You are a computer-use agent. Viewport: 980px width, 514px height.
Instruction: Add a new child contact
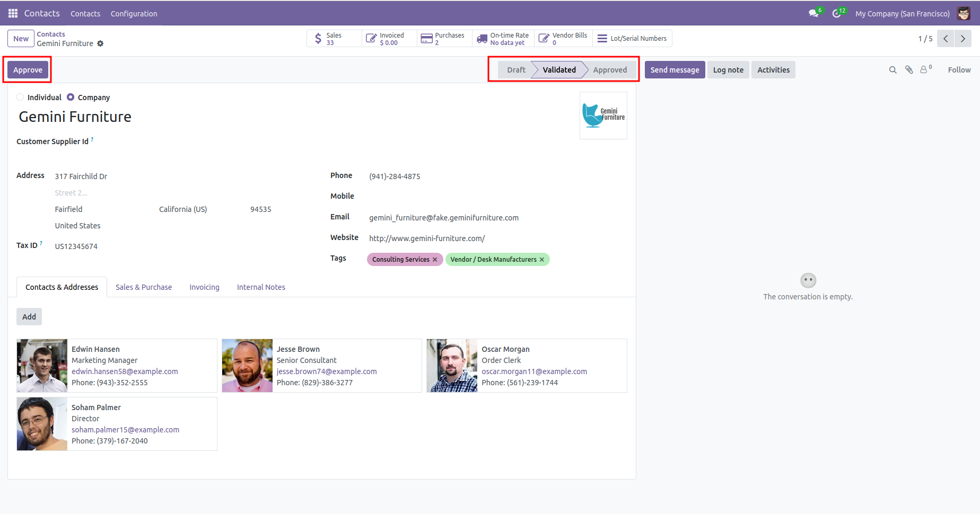pos(29,317)
